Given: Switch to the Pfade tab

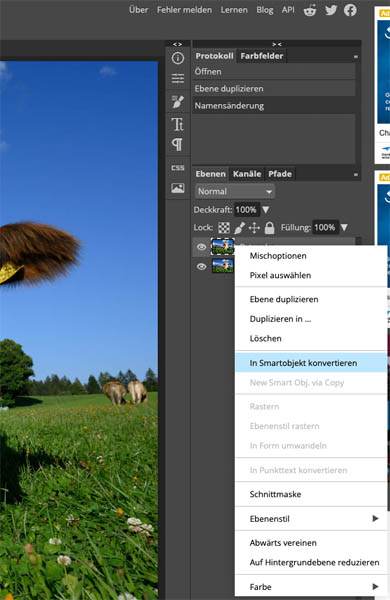Looking at the screenshot, I should tap(280, 174).
